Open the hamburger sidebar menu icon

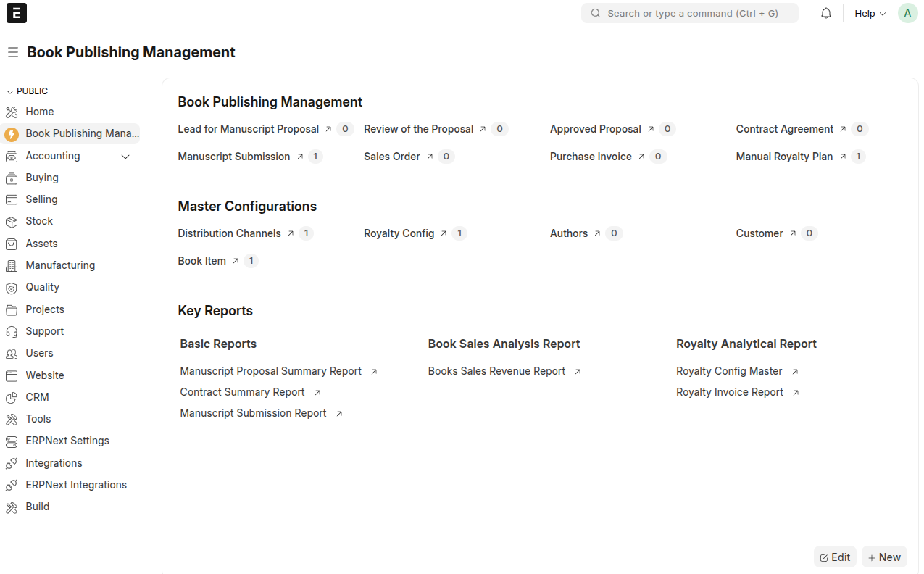click(x=13, y=51)
